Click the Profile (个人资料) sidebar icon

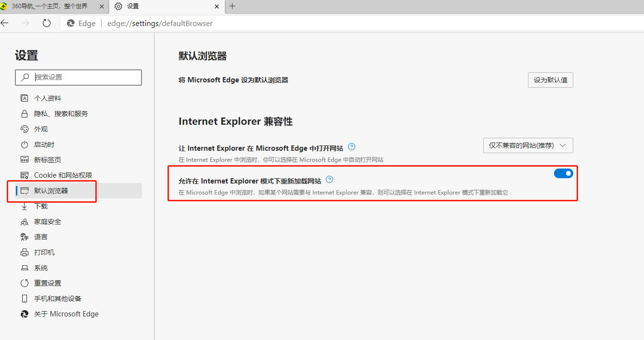click(x=25, y=98)
